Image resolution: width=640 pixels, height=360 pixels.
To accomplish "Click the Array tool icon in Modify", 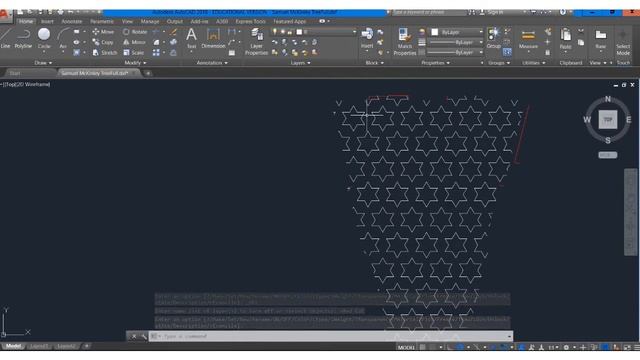I will click(x=156, y=53).
